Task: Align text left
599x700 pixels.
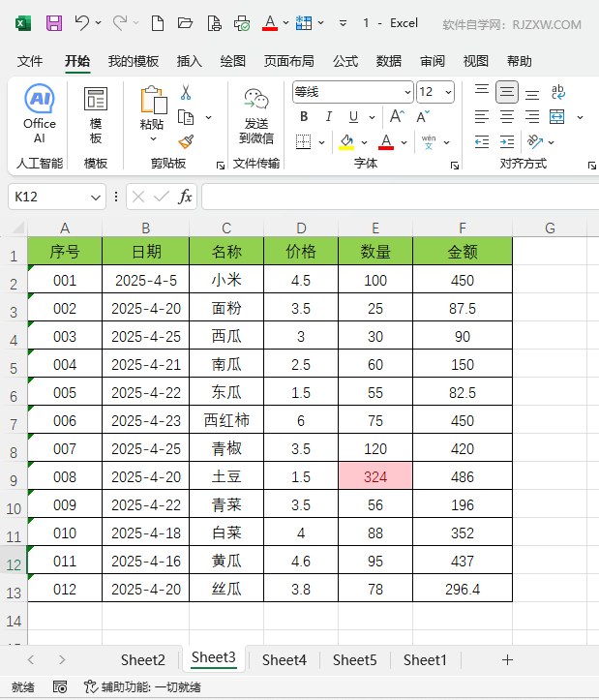Action: [x=482, y=117]
